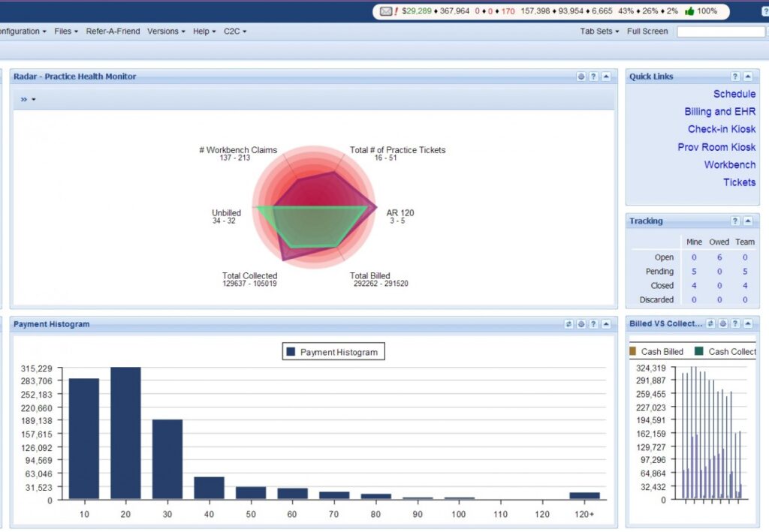This screenshot has width=769, height=532.
Task: Expand the double-arrow dropdown in Radar toolbar
Action: coord(28,100)
